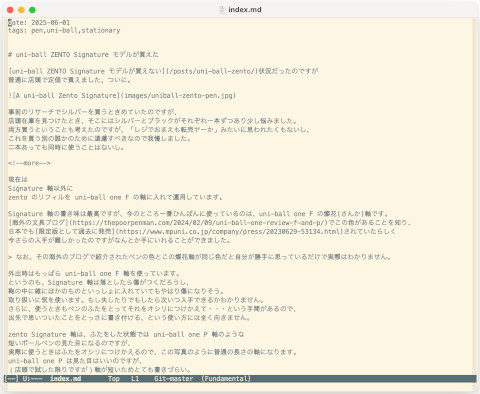480x394 pixels.
Task: Click the line starting 'uni-ball one P は見た目'
Action: (x=76, y=361)
